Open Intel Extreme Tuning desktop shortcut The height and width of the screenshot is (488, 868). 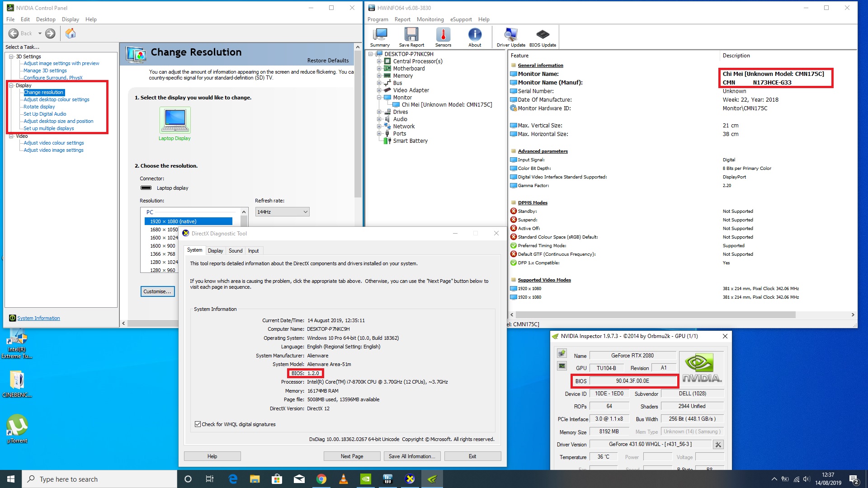(17, 344)
